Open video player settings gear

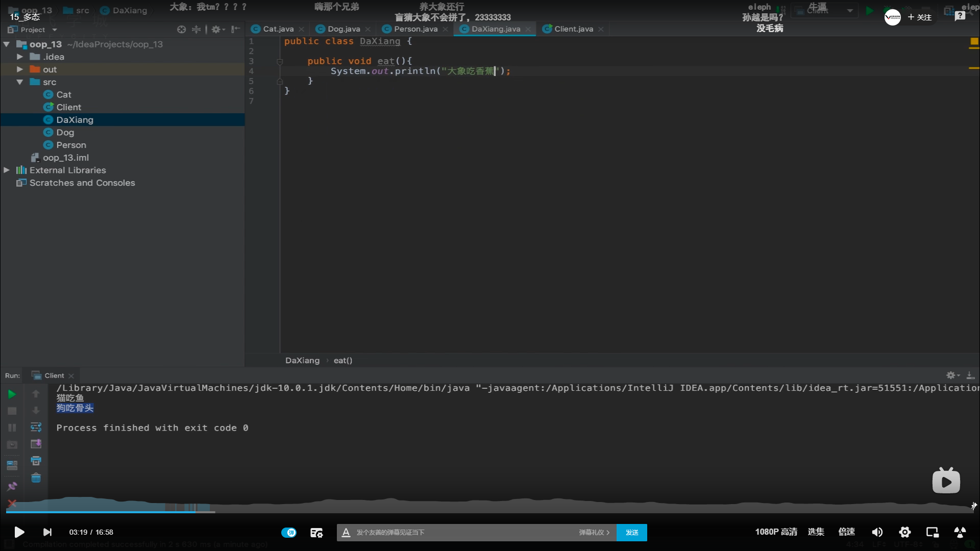click(x=904, y=532)
